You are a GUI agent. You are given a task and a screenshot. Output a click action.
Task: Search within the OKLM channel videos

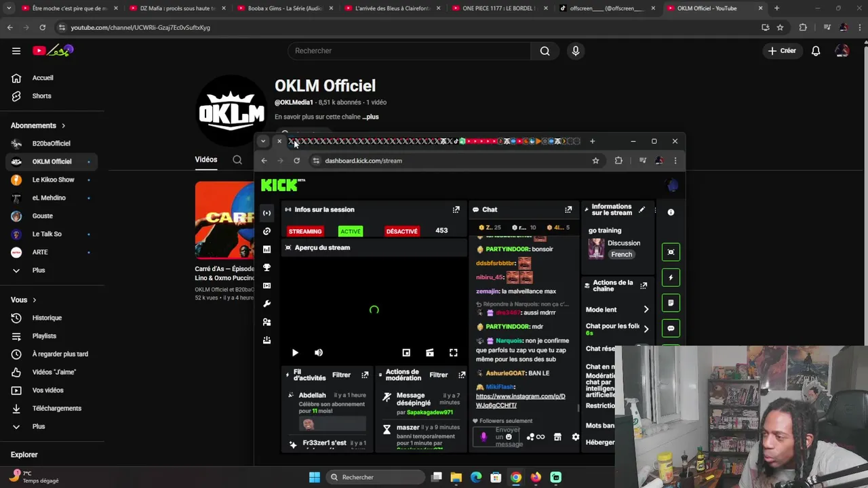(237, 160)
